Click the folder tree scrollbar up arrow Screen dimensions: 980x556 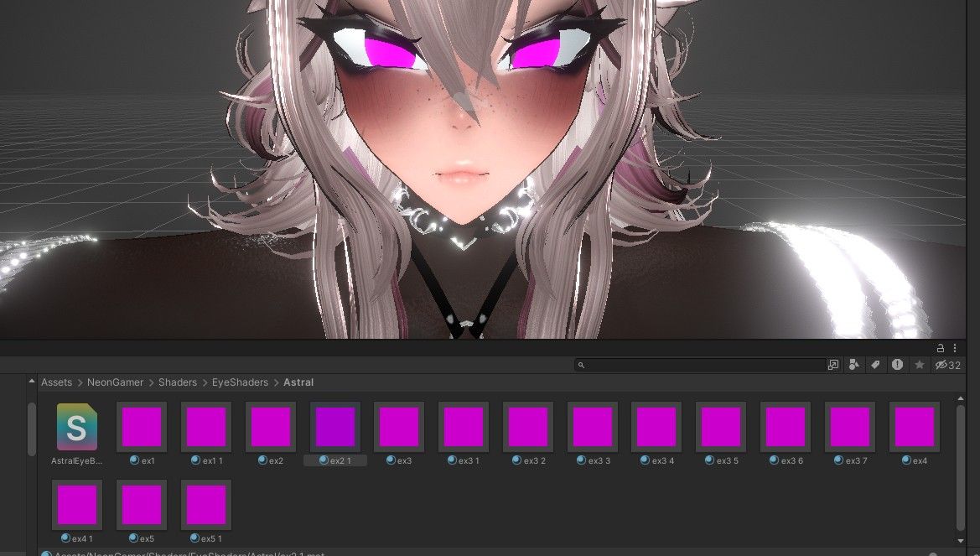(32, 381)
